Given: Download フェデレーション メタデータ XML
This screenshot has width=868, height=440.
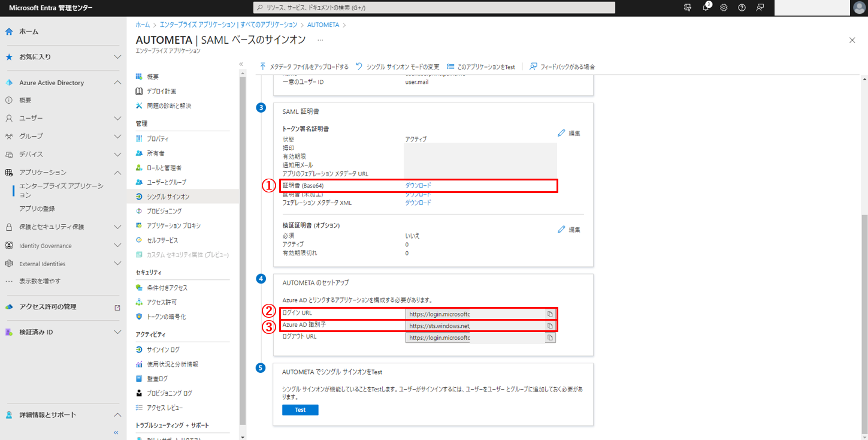Looking at the screenshot, I should click(418, 203).
